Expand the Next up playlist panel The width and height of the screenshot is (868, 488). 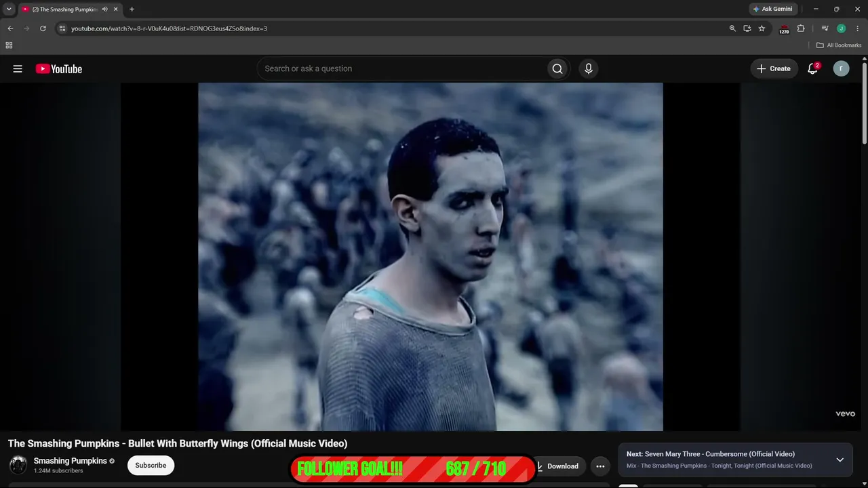pos(840,460)
